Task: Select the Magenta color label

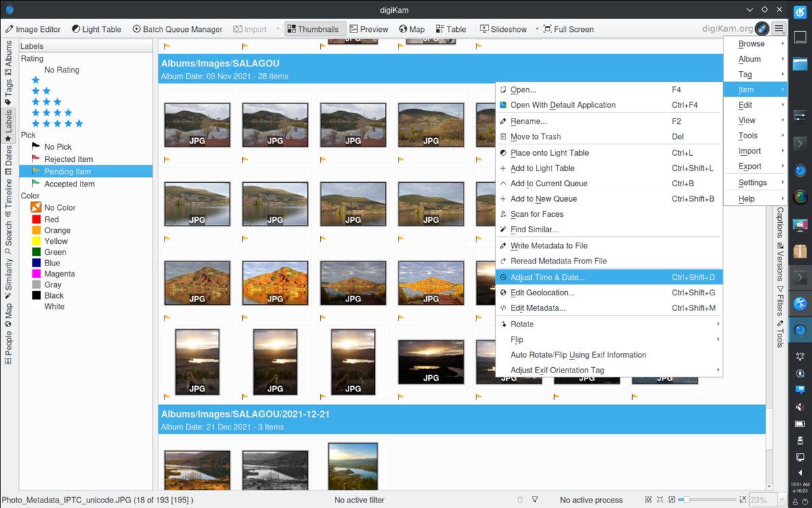Action: [x=60, y=274]
